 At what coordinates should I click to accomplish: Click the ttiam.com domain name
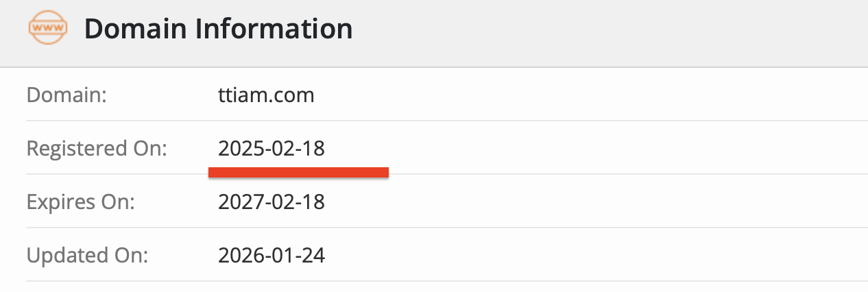point(266,95)
